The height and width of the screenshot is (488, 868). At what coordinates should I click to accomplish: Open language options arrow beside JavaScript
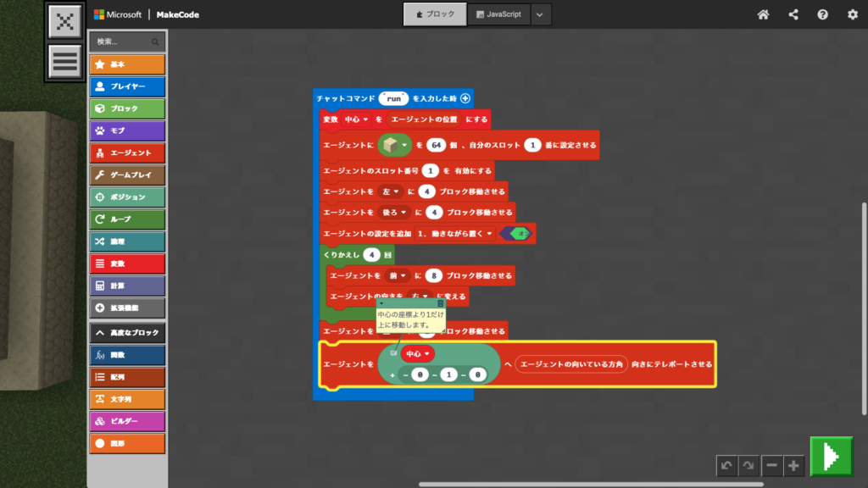tap(541, 14)
